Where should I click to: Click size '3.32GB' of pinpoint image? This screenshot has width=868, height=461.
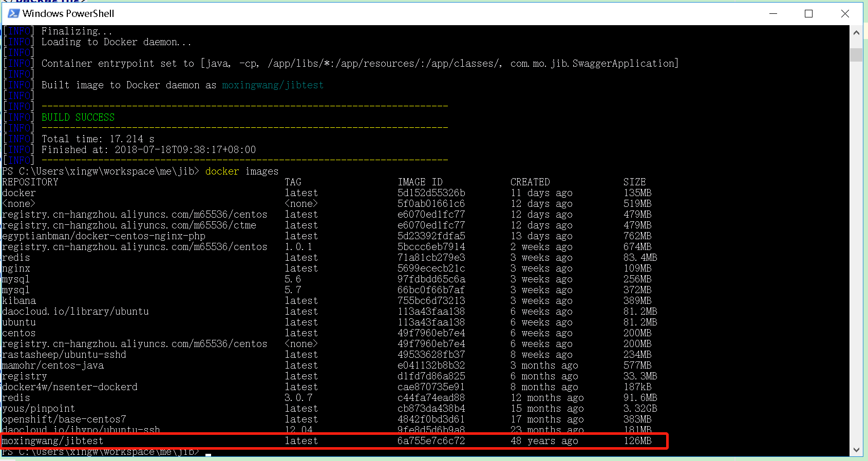tap(640, 409)
